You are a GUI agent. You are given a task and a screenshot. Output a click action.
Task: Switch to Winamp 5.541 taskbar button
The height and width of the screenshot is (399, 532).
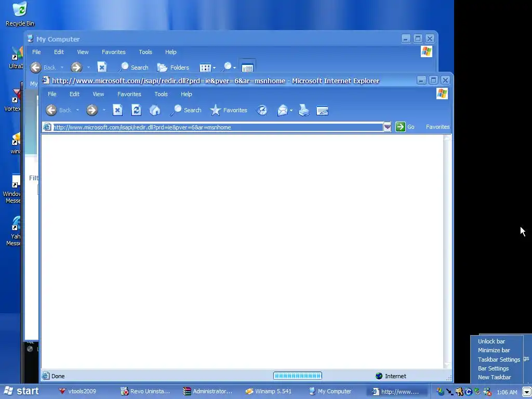pos(269,391)
